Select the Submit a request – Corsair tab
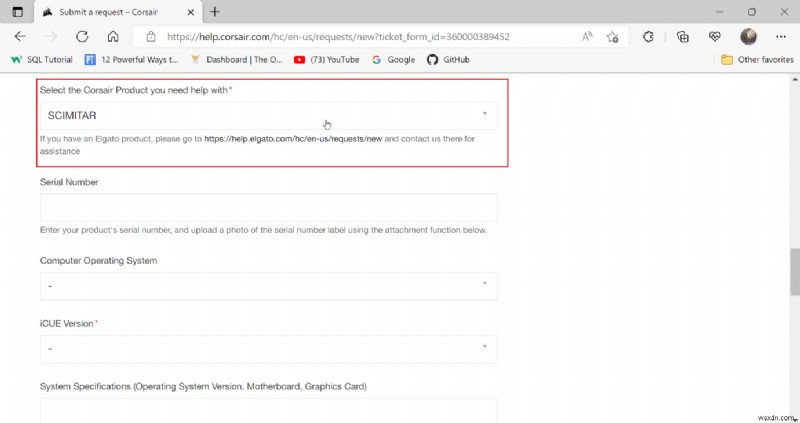Screen dimensions: 800x423 coord(118,12)
